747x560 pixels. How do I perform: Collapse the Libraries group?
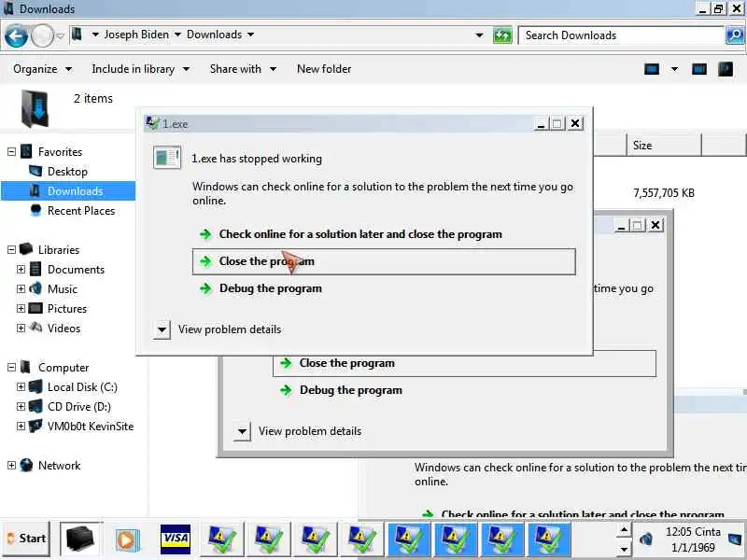[11, 249]
